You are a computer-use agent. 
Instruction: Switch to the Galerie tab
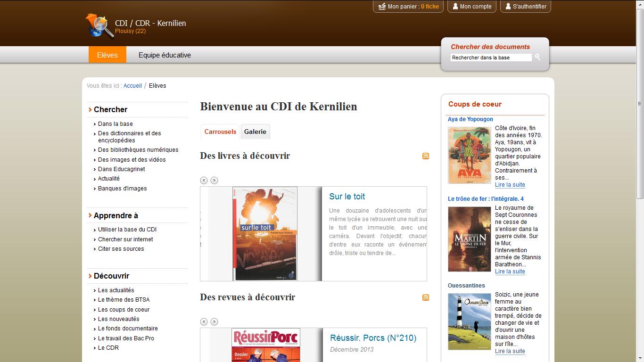[x=255, y=132]
